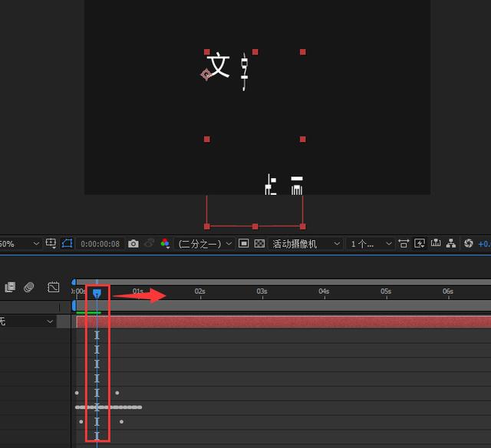The height and width of the screenshot is (448, 491).
Task: Click the 06s mark on time ruler
Action: [x=448, y=292]
